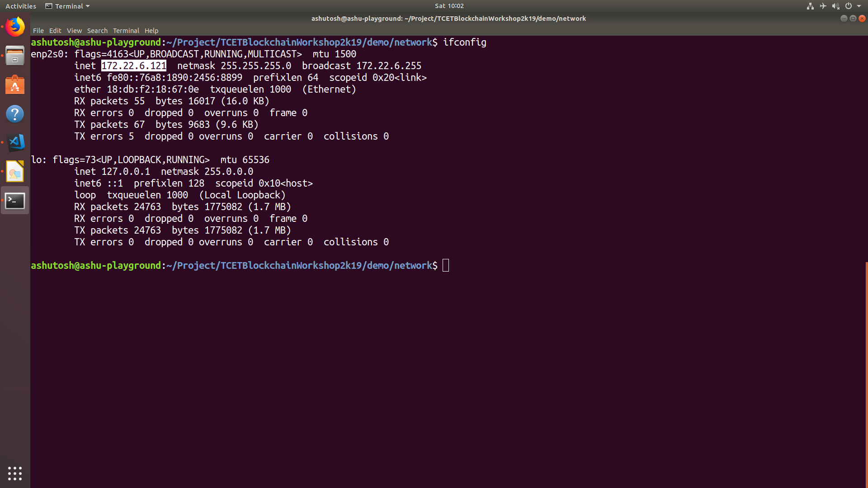Open the Help question mark icon
This screenshot has height=488, width=868.
15,114
